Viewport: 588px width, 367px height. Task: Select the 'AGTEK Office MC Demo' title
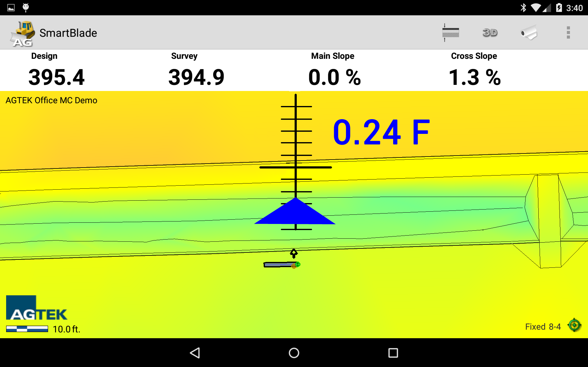click(x=51, y=100)
